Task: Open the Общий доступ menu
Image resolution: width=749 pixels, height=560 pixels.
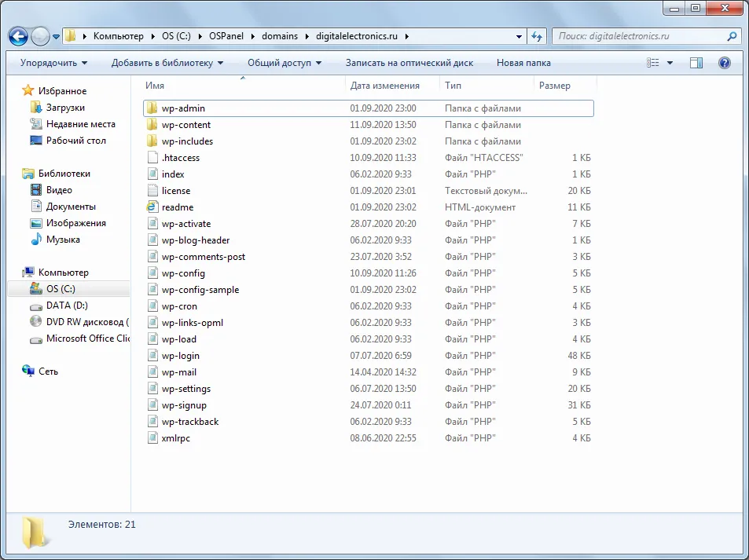Action: [285, 63]
